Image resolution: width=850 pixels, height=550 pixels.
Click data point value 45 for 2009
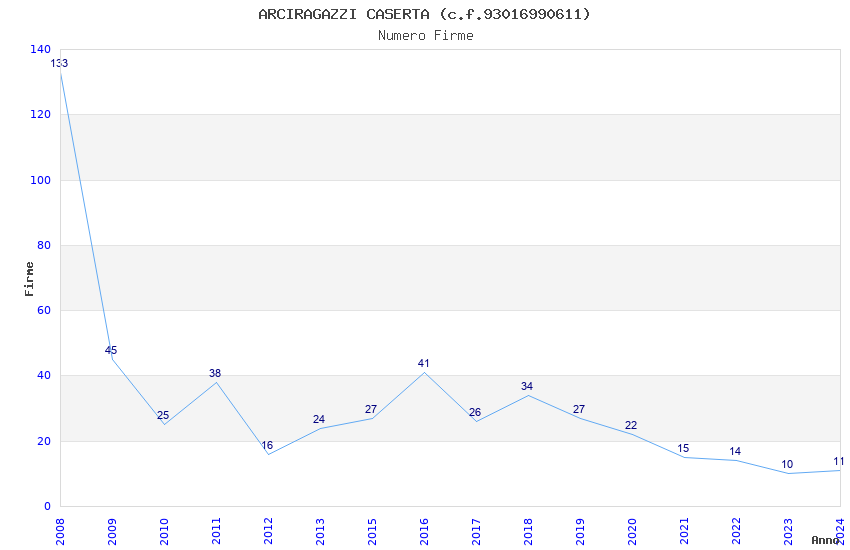(111, 350)
